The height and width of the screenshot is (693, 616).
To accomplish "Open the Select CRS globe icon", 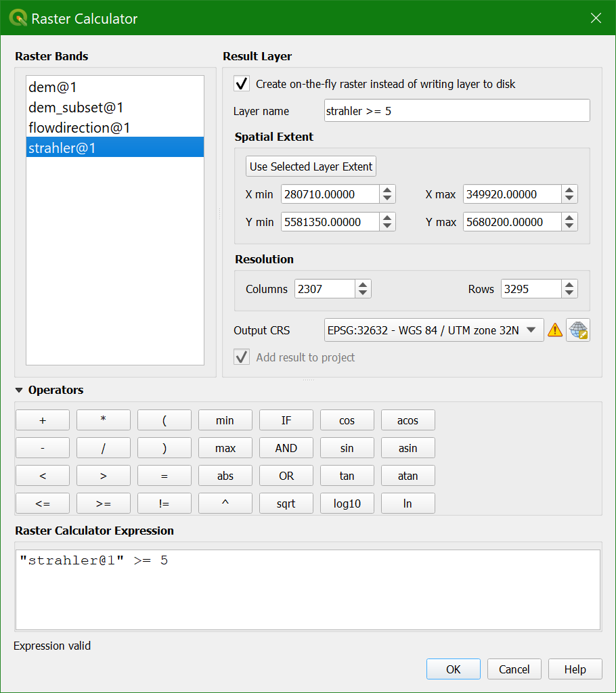I will (x=578, y=330).
